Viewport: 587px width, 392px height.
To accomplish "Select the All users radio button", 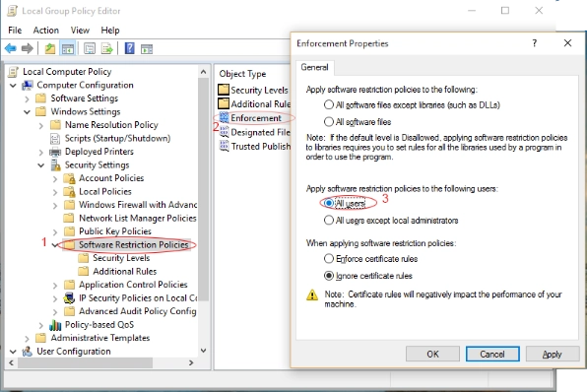I will click(329, 203).
